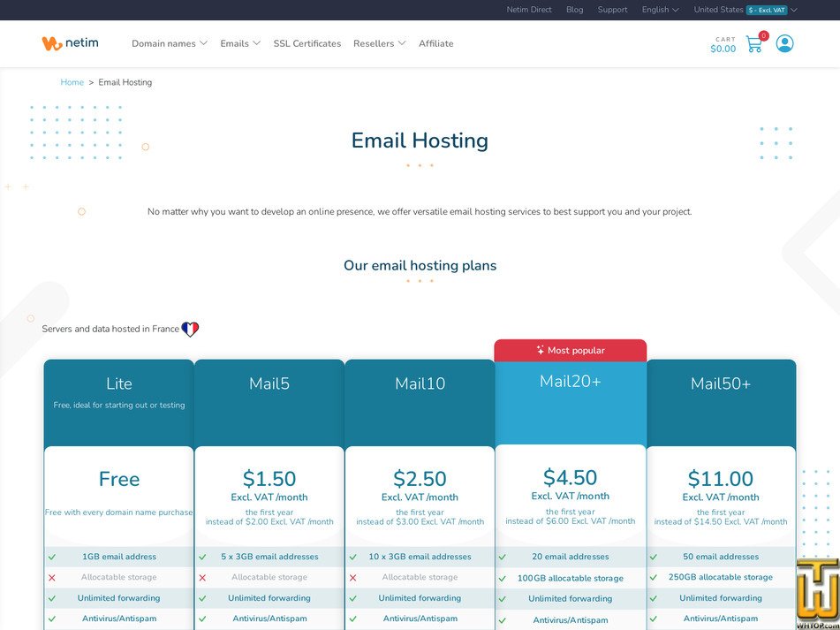Select the Mail20+ plan header
Image resolution: width=840 pixels, height=630 pixels.
point(570,381)
